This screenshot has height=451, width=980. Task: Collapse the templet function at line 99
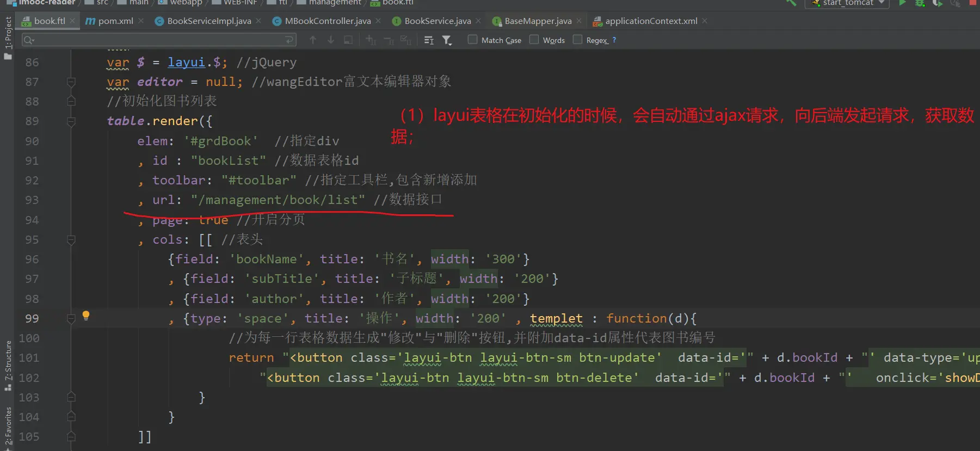click(71, 318)
